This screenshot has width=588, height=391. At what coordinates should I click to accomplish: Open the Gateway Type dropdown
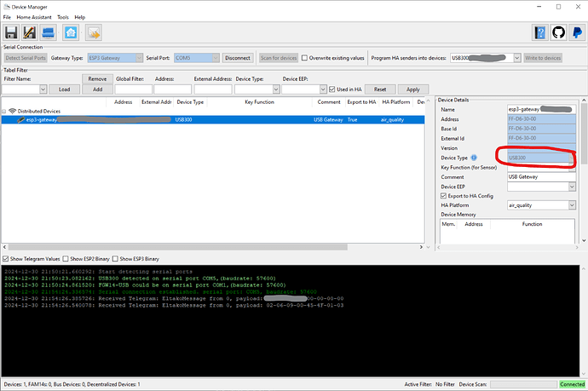[139, 58]
